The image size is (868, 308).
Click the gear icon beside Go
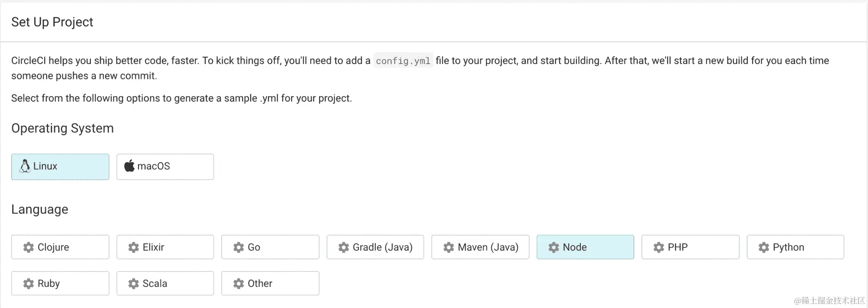click(x=239, y=247)
